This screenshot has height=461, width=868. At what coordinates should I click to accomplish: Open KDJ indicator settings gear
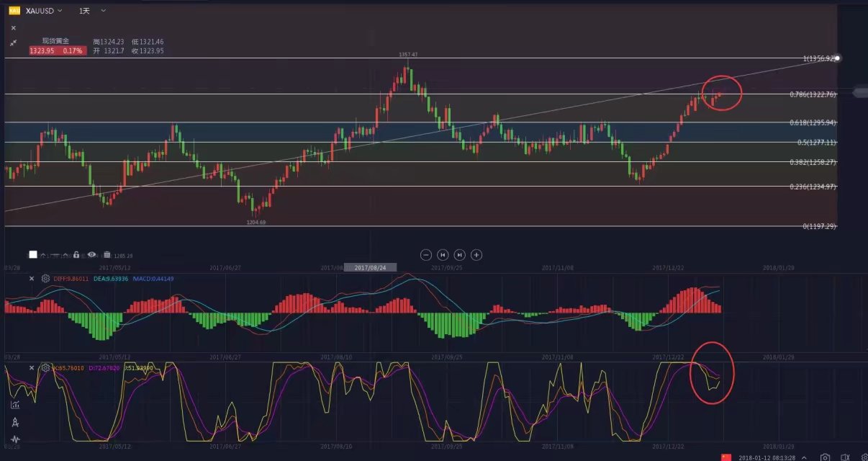[46, 367]
